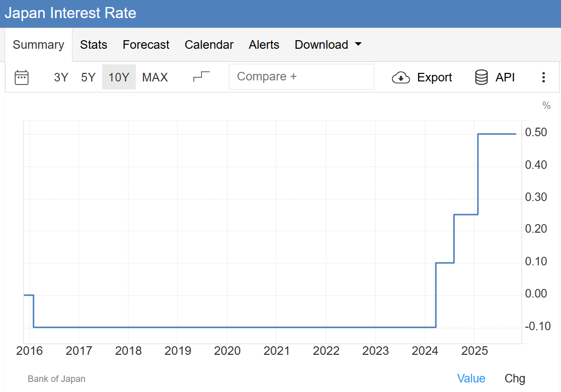Click the API database icon
The width and height of the screenshot is (561, 392).
pos(482,77)
